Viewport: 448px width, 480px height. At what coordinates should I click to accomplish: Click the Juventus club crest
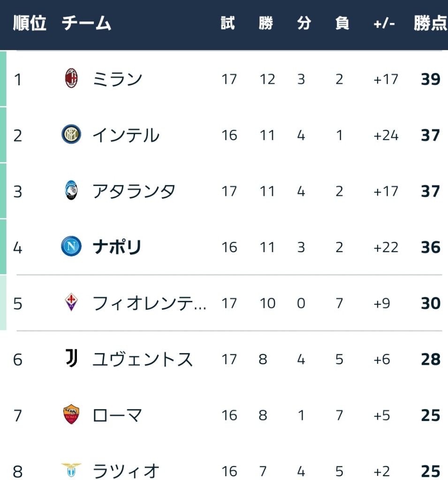point(71,359)
